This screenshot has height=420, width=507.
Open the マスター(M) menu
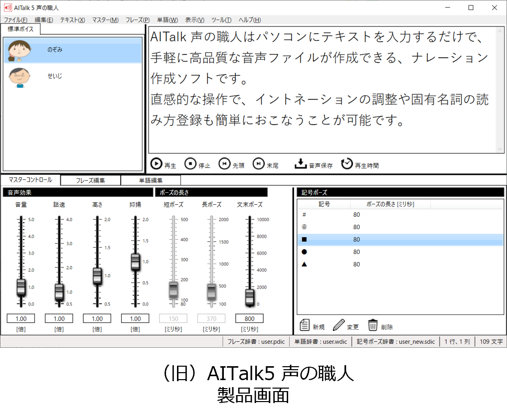(105, 20)
